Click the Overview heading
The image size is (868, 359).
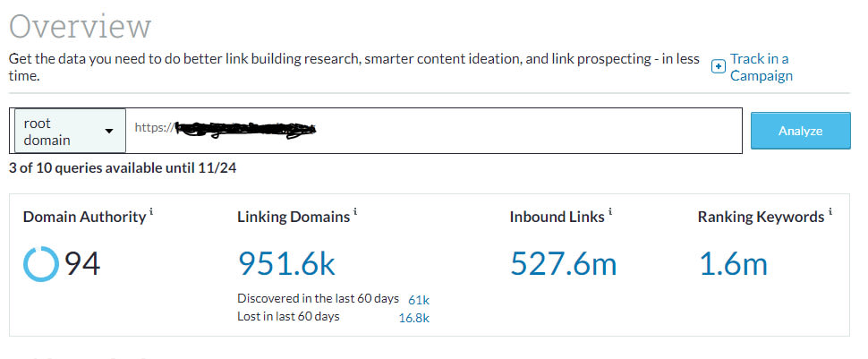point(81,26)
